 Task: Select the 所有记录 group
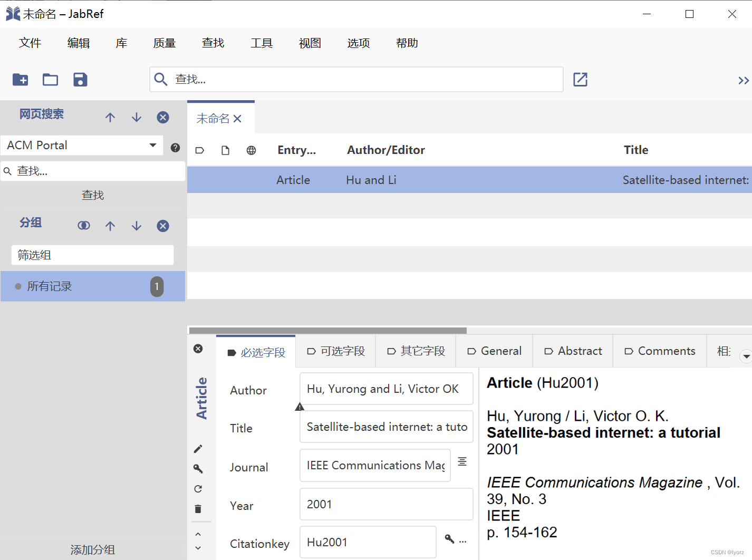[93, 286]
